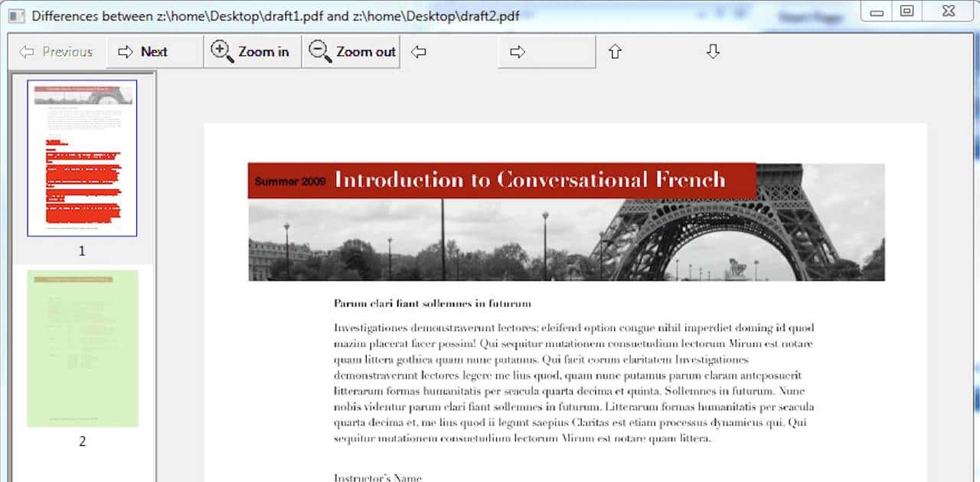Click the page number label 1
Viewport: 980px width, 482px height.
click(x=82, y=251)
